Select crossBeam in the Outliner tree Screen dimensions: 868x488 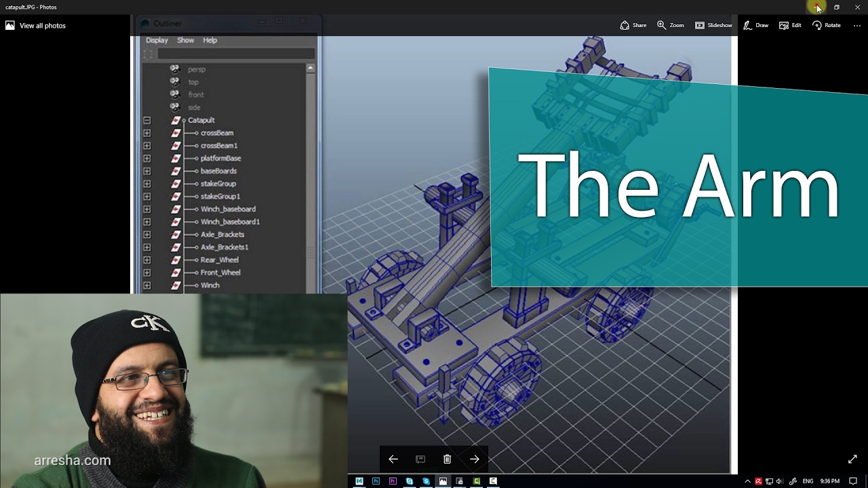click(217, 133)
